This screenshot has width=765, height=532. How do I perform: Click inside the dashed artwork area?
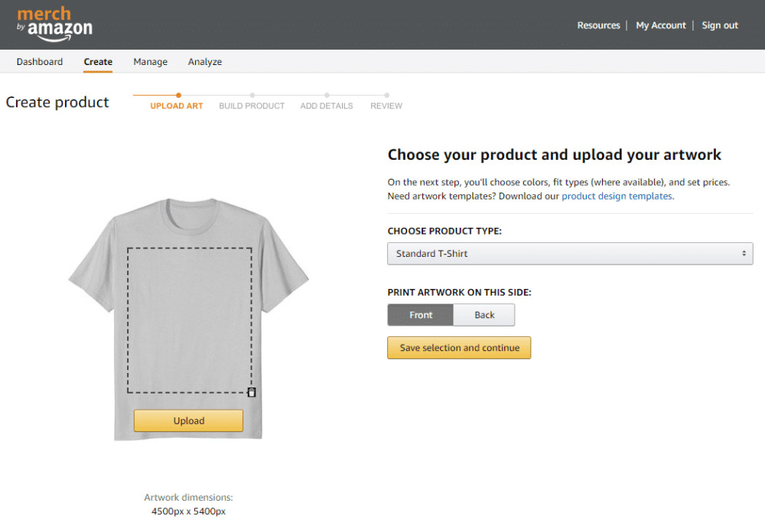tap(190, 320)
